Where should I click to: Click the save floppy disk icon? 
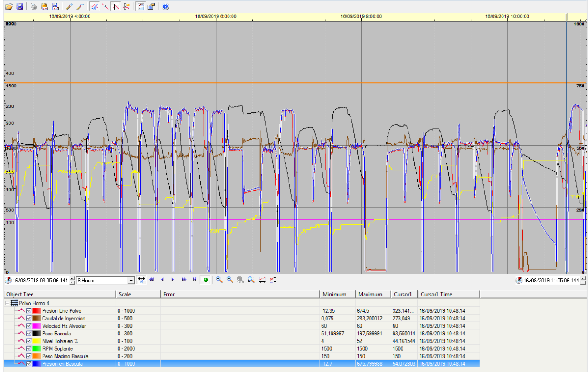point(19,7)
